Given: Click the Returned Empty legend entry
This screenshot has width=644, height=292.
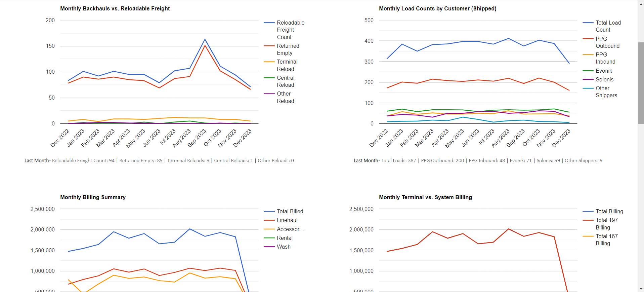Looking at the screenshot, I should point(282,49).
